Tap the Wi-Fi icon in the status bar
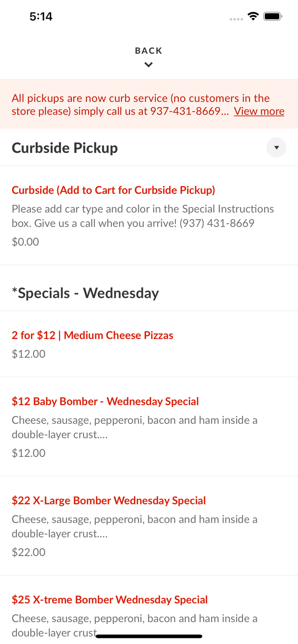The width and height of the screenshot is (298, 644). pyautogui.click(x=253, y=15)
